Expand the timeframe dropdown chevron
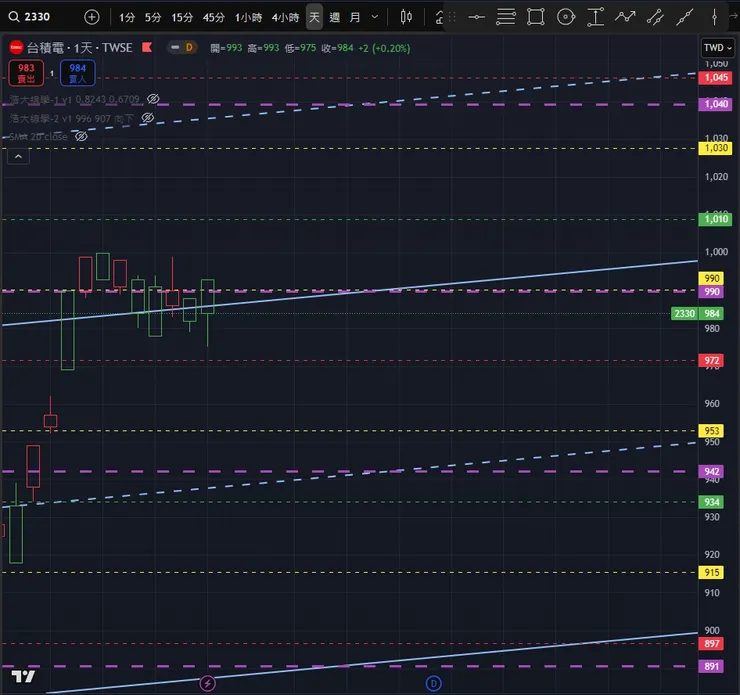 375,17
